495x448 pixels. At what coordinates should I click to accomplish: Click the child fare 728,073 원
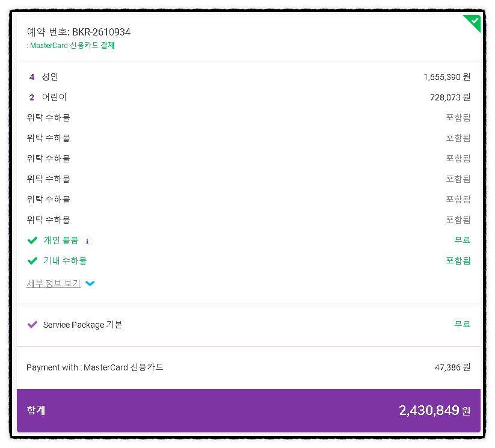pos(450,97)
